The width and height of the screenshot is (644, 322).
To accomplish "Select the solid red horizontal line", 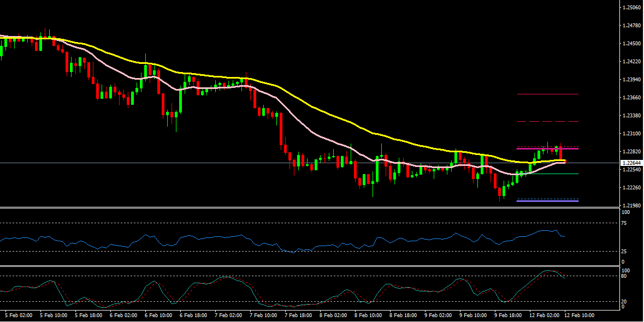I will tap(547, 94).
